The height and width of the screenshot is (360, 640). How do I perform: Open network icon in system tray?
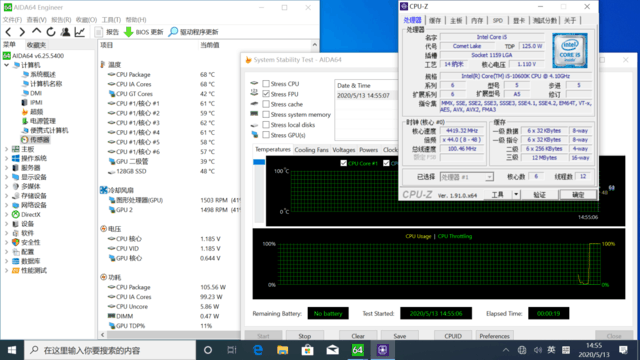click(x=522, y=350)
